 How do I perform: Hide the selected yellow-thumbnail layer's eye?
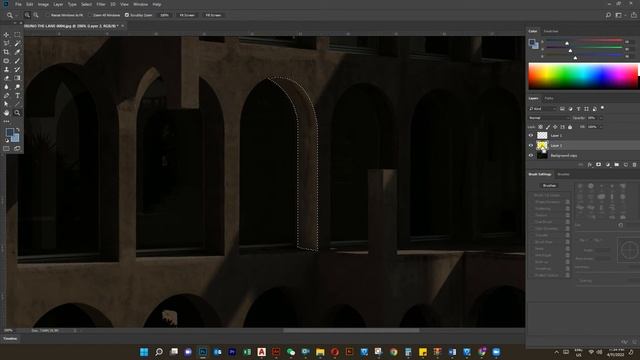pyautogui.click(x=531, y=145)
